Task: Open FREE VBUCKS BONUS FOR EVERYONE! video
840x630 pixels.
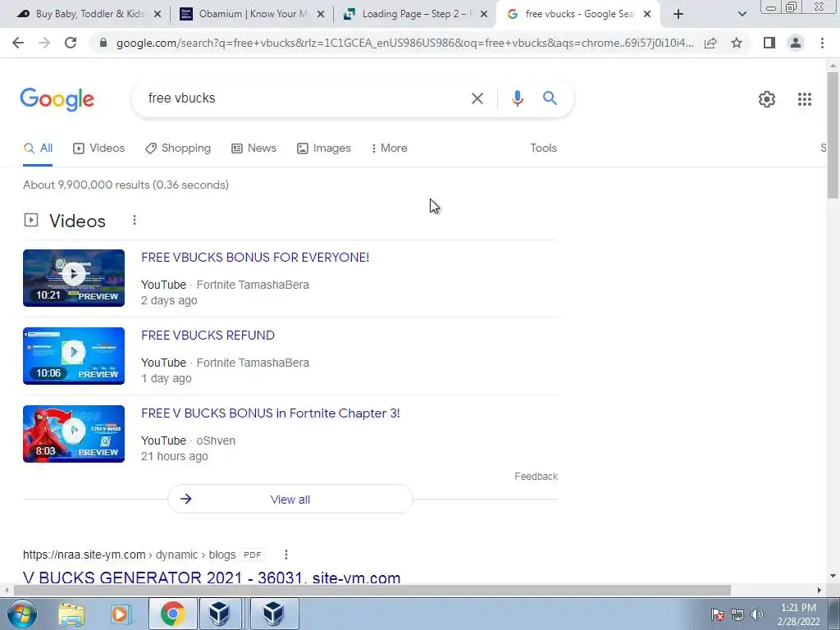Action: [x=255, y=257]
